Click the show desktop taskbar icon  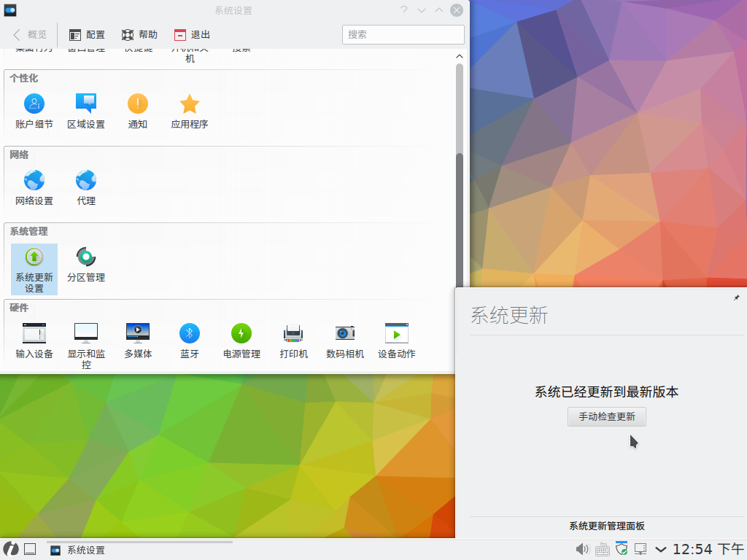(30, 549)
